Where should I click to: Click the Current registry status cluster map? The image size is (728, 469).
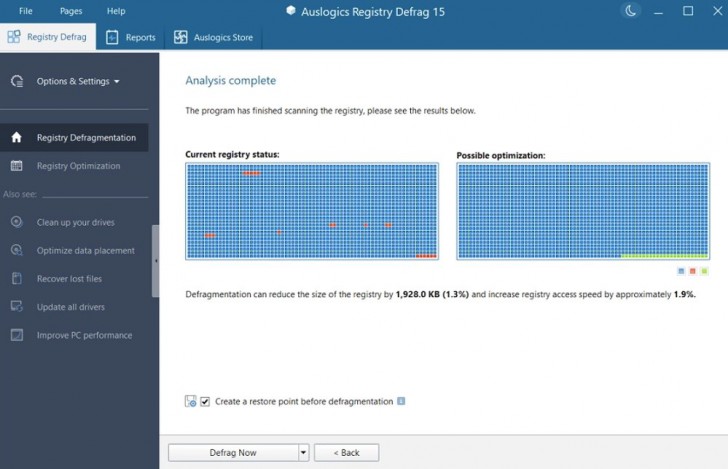coord(312,211)
